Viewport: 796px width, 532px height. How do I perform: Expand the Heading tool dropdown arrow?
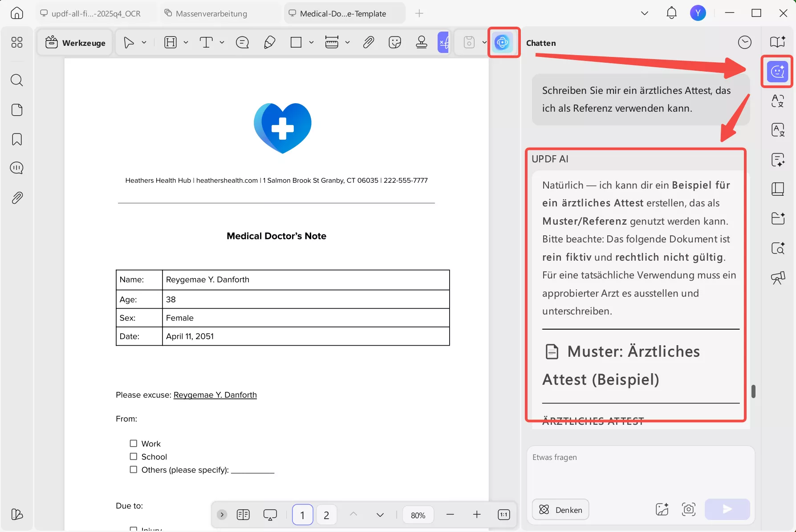click(186, 42)
